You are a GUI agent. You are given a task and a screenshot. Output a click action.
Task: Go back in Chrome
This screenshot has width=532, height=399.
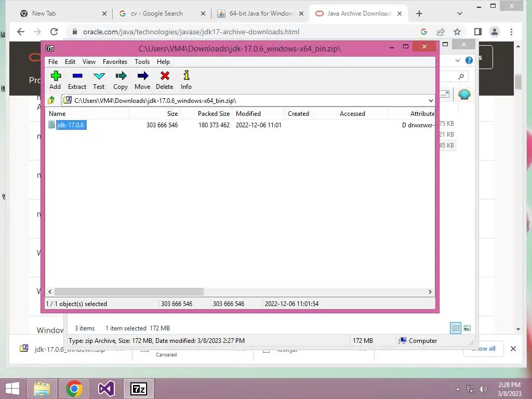click(x=21, y=32)
